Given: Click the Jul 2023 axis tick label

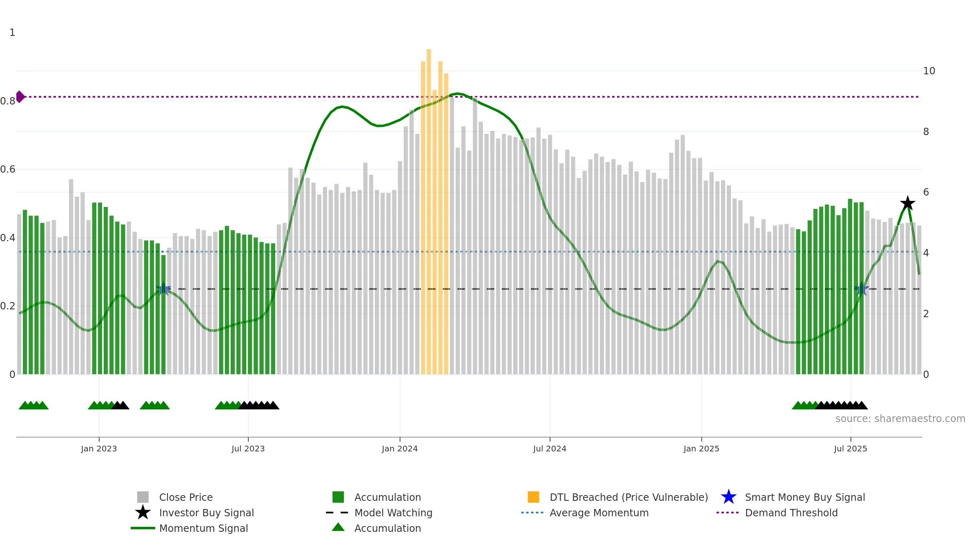Looking at the screenshot, I should (x=248, y=449).
